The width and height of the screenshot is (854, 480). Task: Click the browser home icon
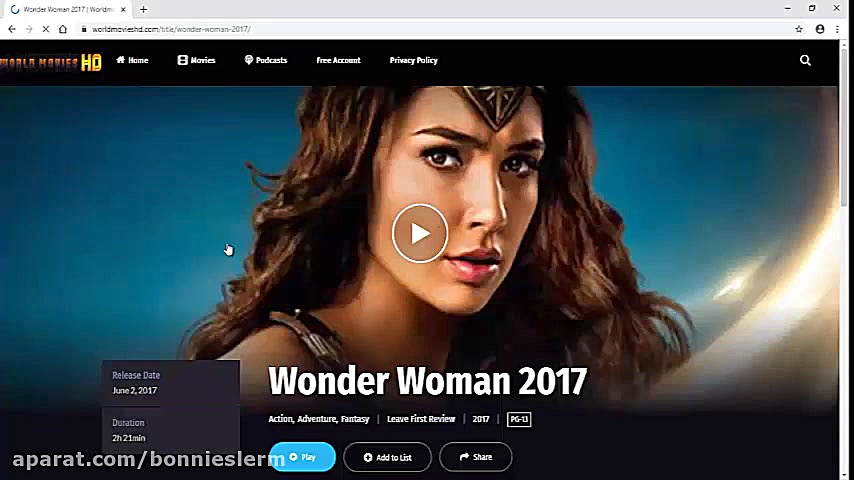point(63,29)
